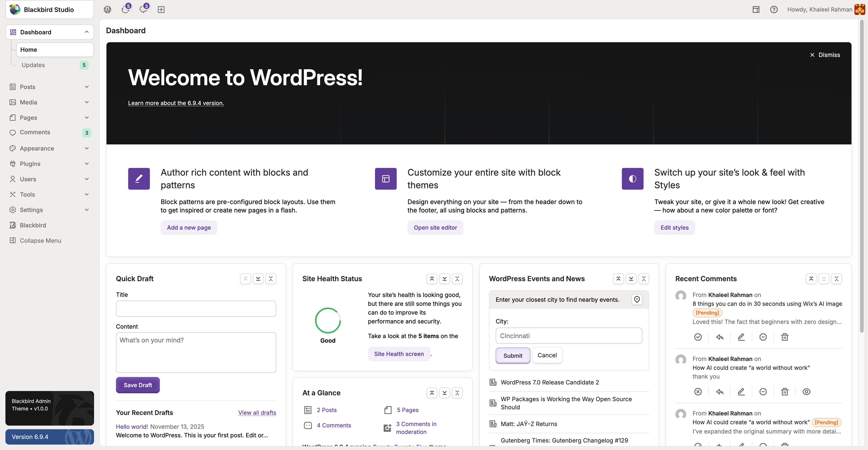Mark the 'thank you' comment as spam
Screen dimensions: 868x450
click(x=763, y=391)
